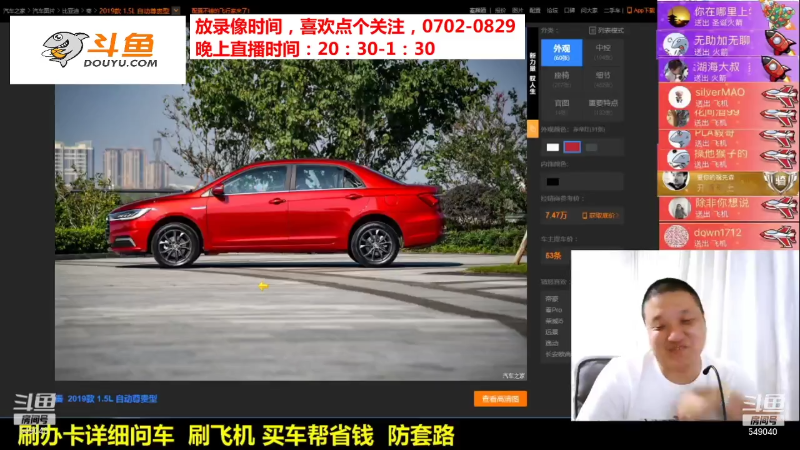Click the 无助加无聊 avatar
The image size is (800, 450).
676,44
